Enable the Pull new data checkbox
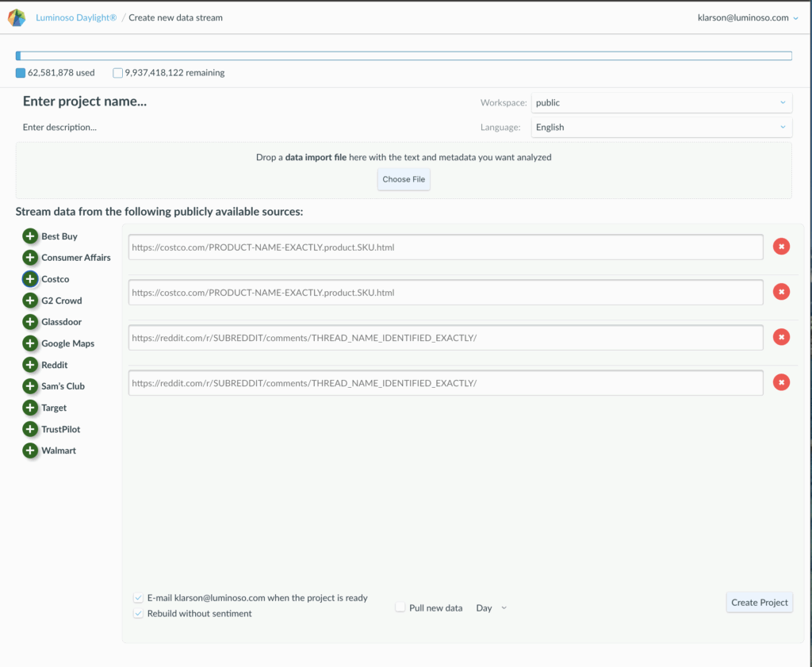812x667 pixels. click(400, 608)
